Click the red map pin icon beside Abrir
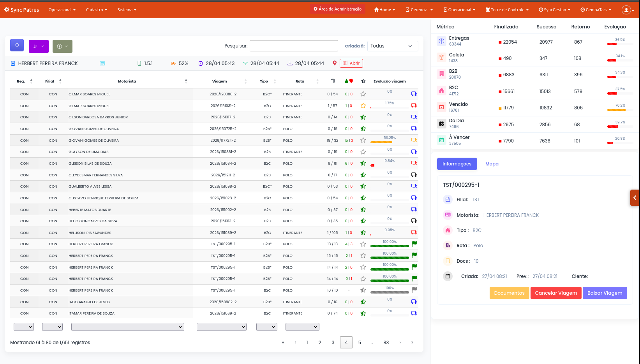 334,63
